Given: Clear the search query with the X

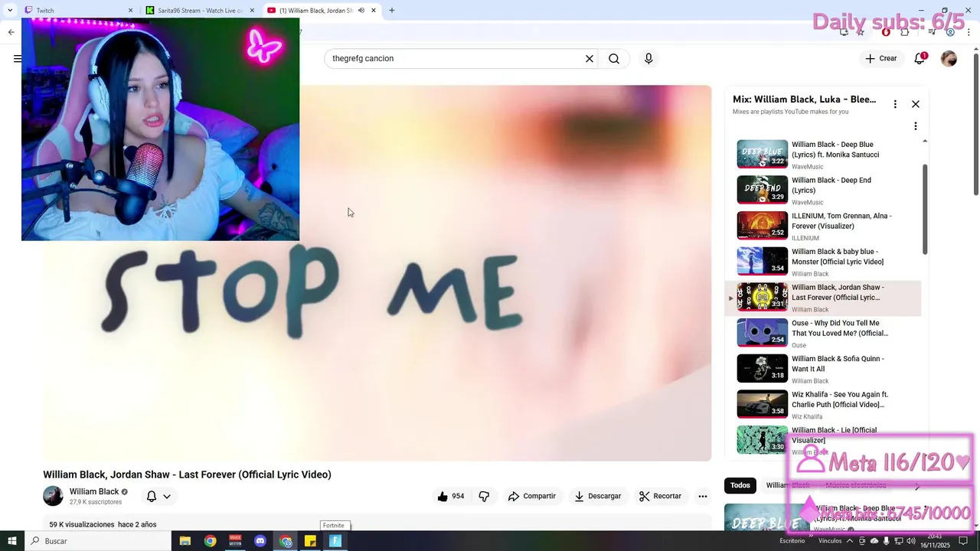Looking at the screenshot, I should coord(590,59).
